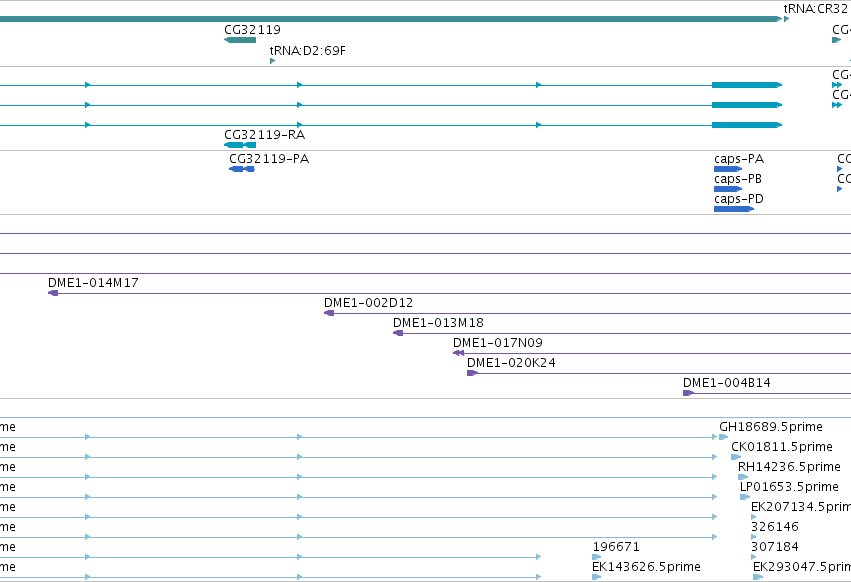
Task: Click the caps-PB protein bar
Action: pyautogui.click(x=728, y=189)
